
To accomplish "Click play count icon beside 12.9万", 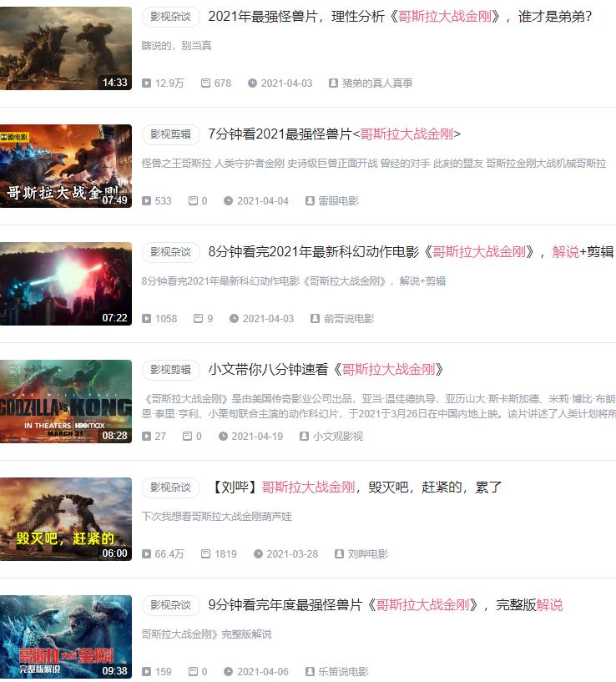I will click(x=146, y=83).
